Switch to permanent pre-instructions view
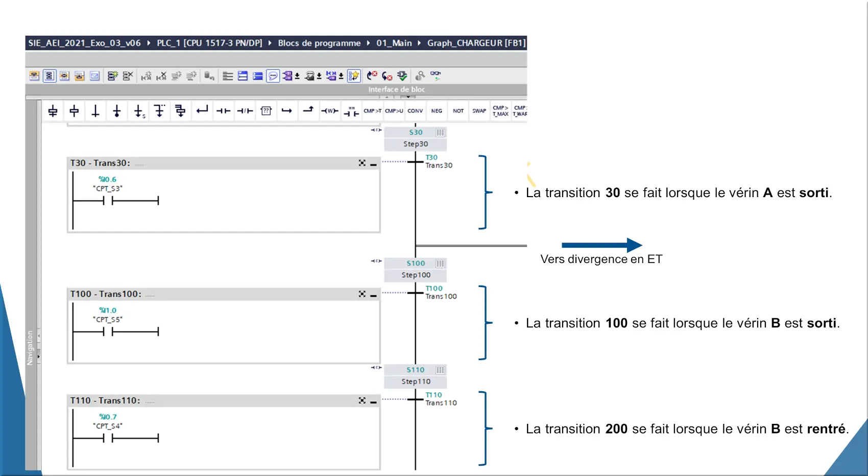 pyautogui.click(x=34, y=76)
